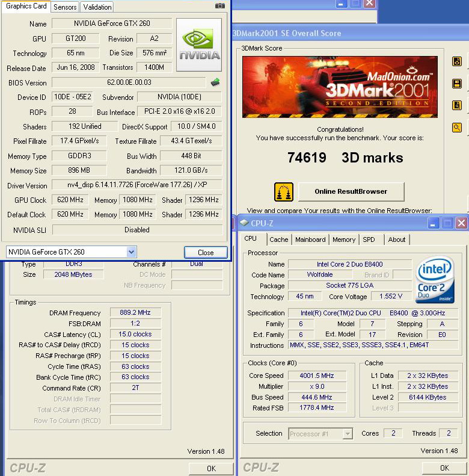Click the Intel Core 2 Duo logo in CPU-Z

435,280
